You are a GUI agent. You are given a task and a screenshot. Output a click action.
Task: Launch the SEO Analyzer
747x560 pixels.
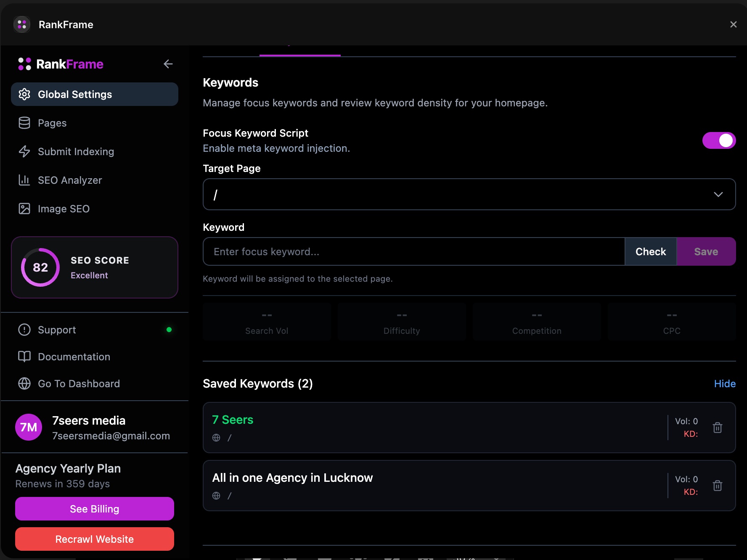click(x=70, y=180)
